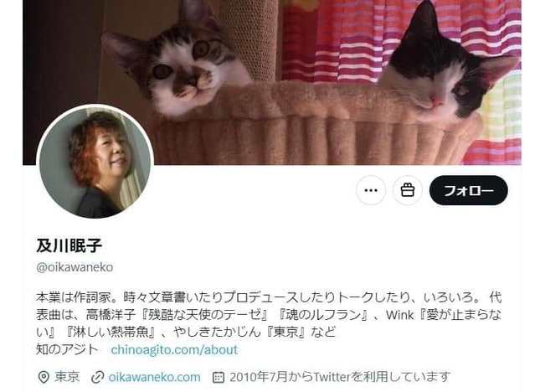Click the 東京 location text
This screenshot has width=540, height=392.
(x=67, y=377)
